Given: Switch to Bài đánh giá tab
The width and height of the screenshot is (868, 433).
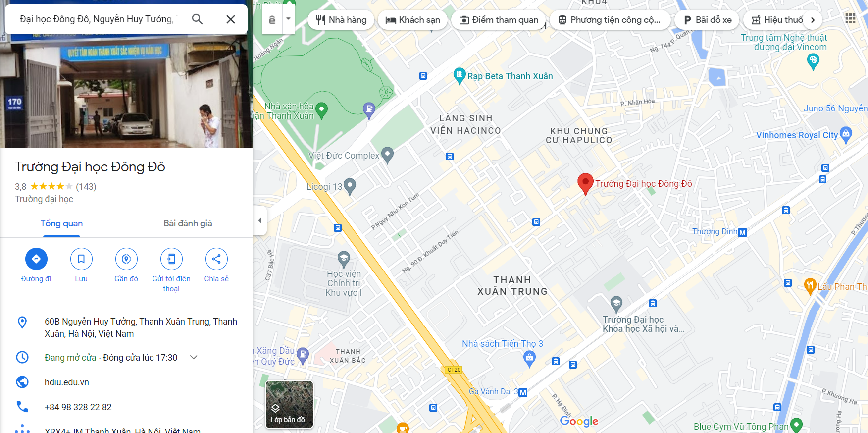Looking at the screenshot, I should (x=188, y=223).
